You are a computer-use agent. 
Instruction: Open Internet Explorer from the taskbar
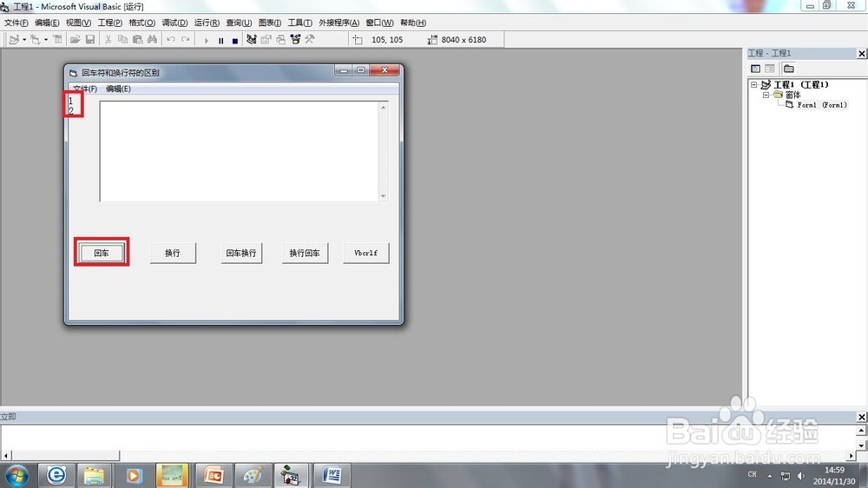pyautogui.click(x=56, y=475)
